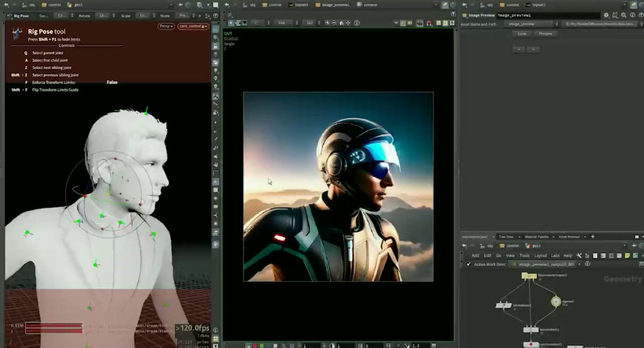Click the wrench icon beside the Help menu
The width and height of the screenshot is (644, 348).
pos(580,256)
